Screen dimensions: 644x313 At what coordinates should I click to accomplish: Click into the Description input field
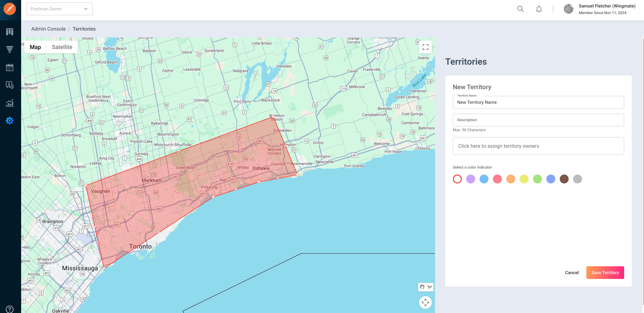(538, 120)
